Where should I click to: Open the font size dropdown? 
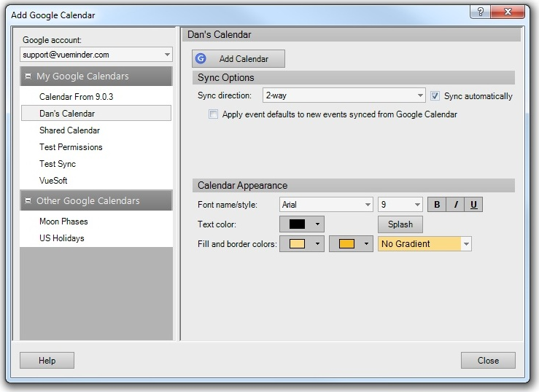click(417, 205)
